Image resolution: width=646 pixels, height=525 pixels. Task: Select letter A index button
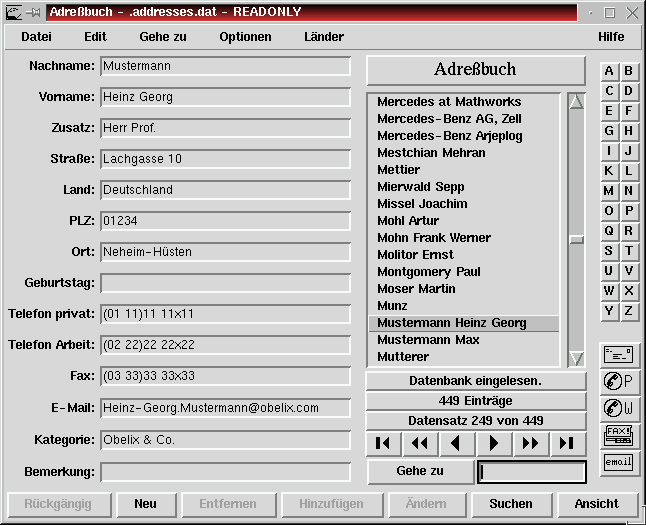[609, 71]
